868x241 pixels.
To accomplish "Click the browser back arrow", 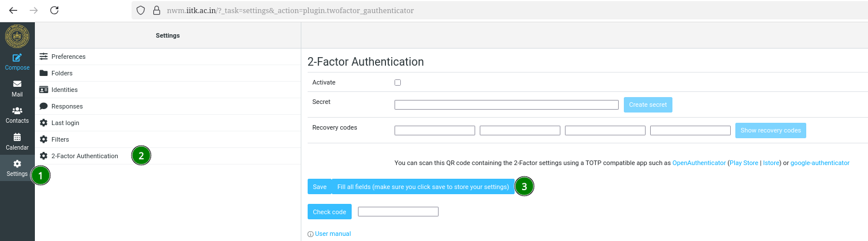I will pyautogui.click(x=13, y=10).
